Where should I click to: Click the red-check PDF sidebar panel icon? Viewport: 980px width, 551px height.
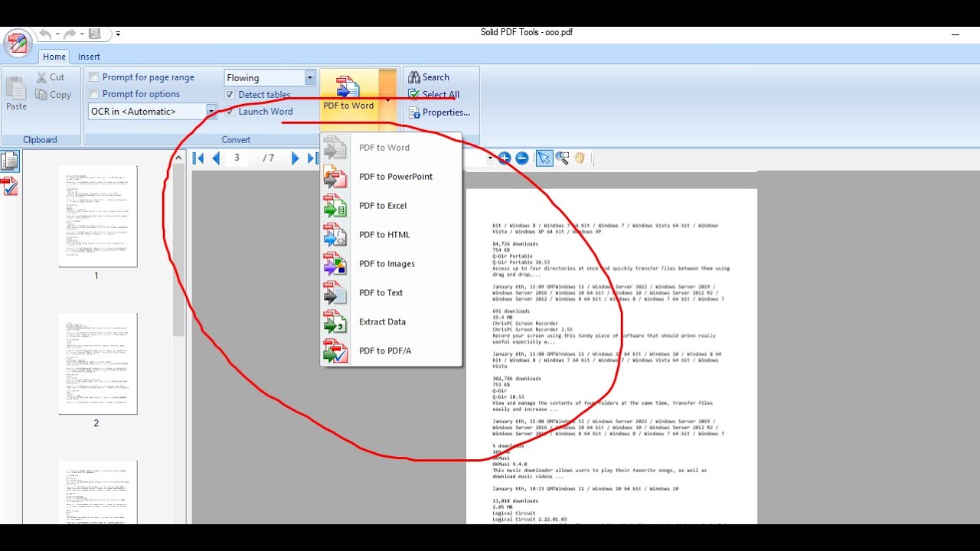(x=10, y=185)
